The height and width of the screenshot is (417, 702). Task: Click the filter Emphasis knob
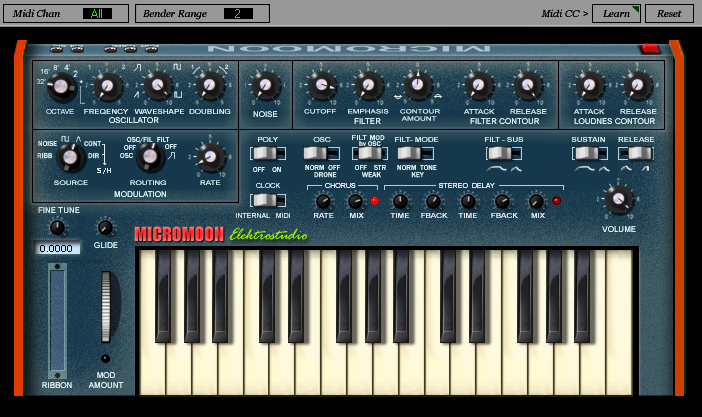[368, 85]
